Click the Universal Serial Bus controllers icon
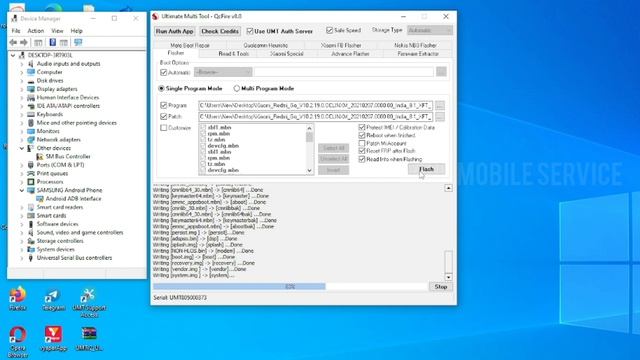Viewport: 640px width, 360px height. [31, 258]
